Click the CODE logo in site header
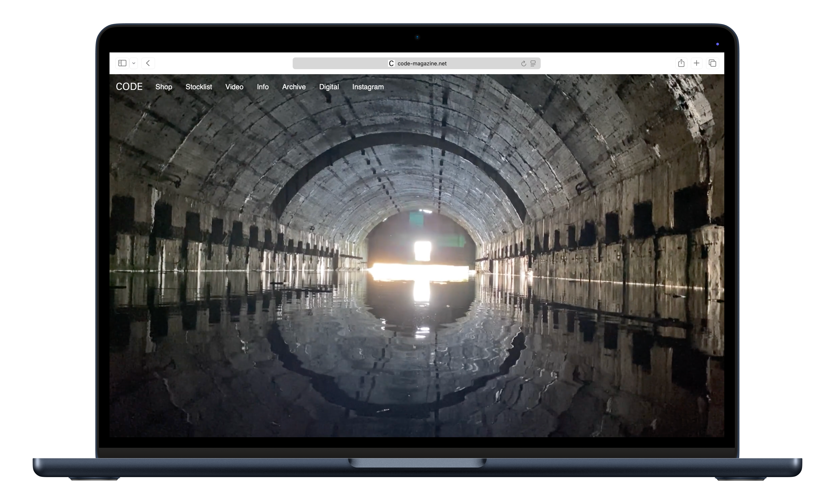Viewport: 835px width, 504px height. (x=129, y=87)
